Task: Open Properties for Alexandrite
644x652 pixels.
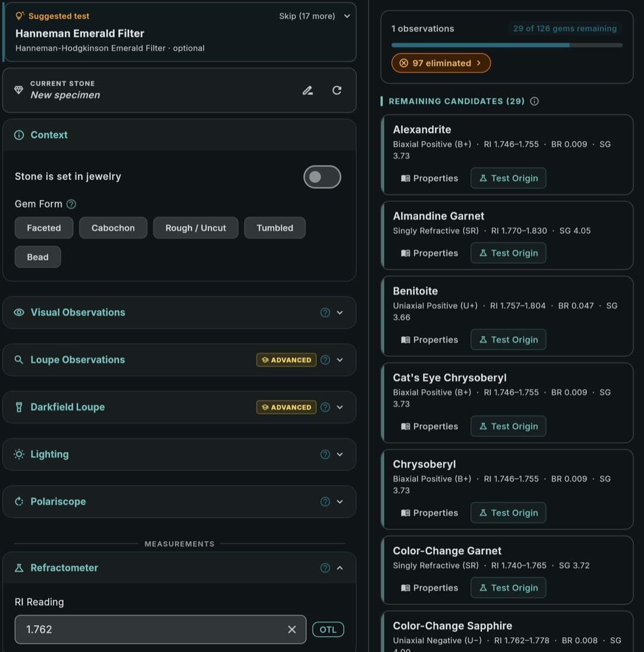Action: (430, 179)
